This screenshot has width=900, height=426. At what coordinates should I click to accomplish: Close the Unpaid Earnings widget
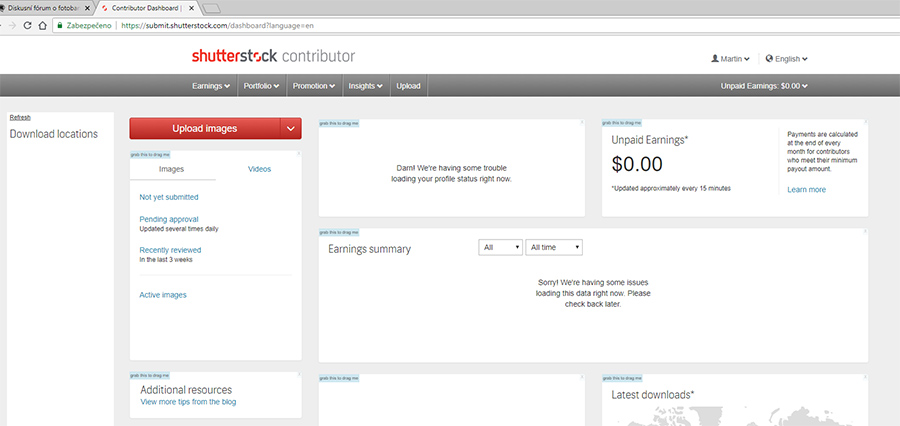click(x=865, y=122)
